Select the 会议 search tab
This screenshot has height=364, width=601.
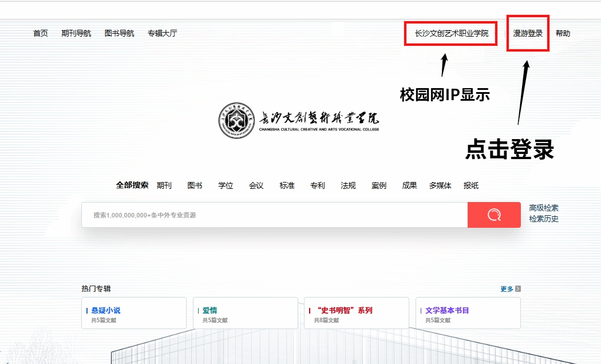(x=256, y=185)
